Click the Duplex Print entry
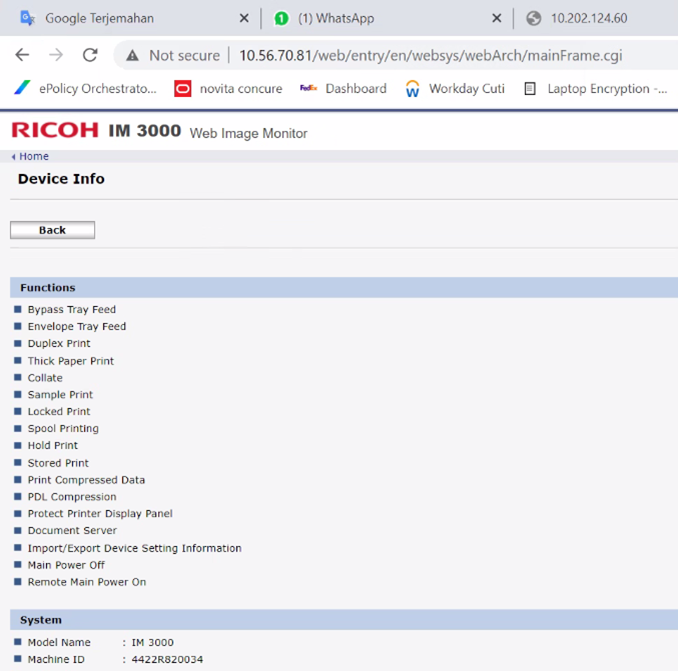This screenshot has height=671, width=678. (59, 343)
